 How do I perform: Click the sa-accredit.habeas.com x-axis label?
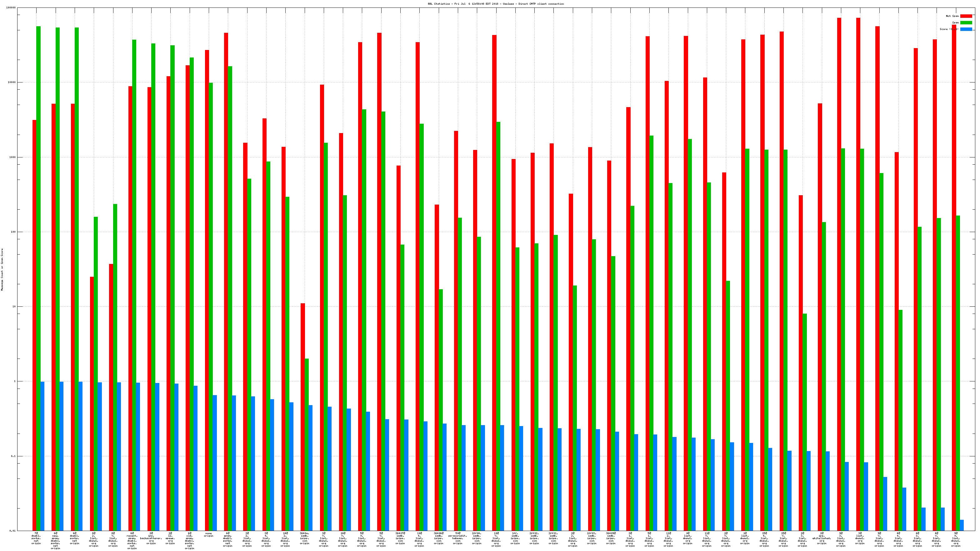[458, 538]
